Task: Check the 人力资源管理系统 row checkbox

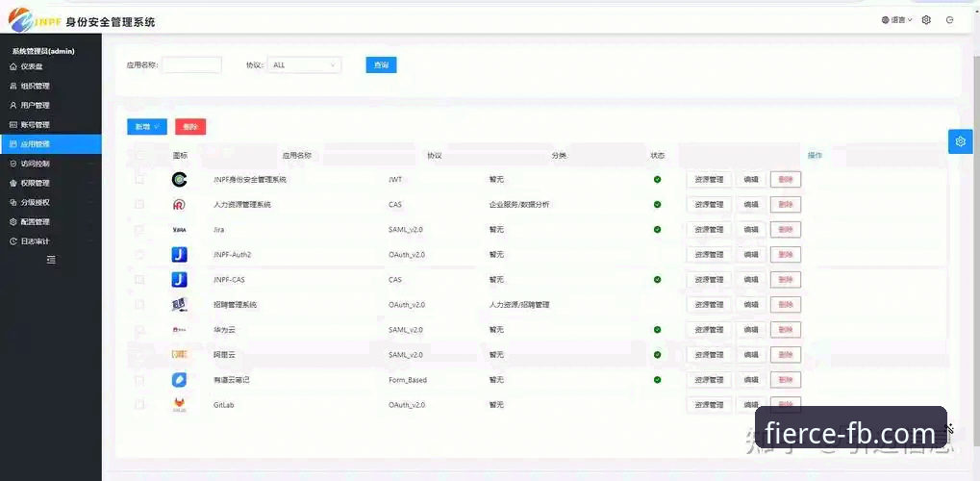Action: click(139, 205)
